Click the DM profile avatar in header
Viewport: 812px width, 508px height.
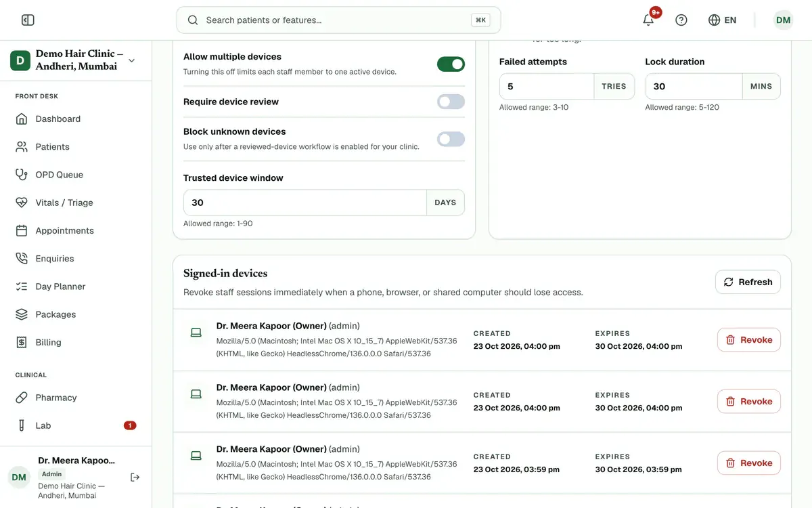pos(783,20)
